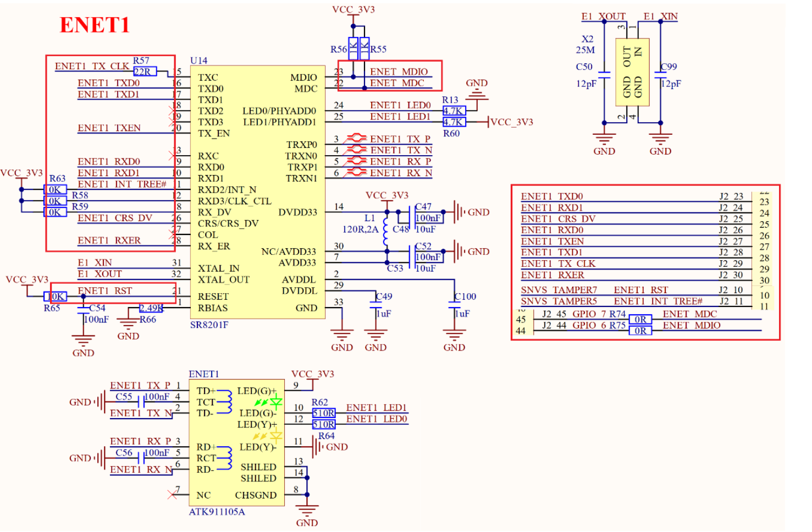Viewport: 812px width, 532px height.
Task: Select the C53 designator label
Action: [395, 268]
